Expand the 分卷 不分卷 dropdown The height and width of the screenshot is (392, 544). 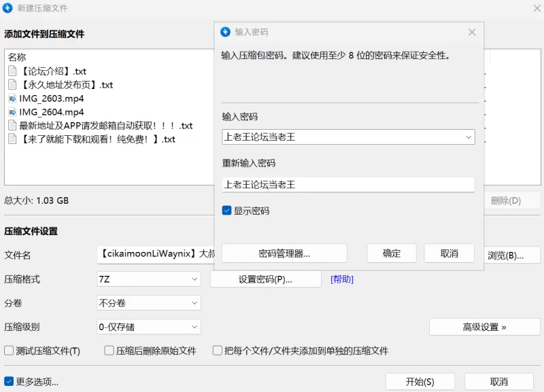pyautogui.click(x=149, y=303)
